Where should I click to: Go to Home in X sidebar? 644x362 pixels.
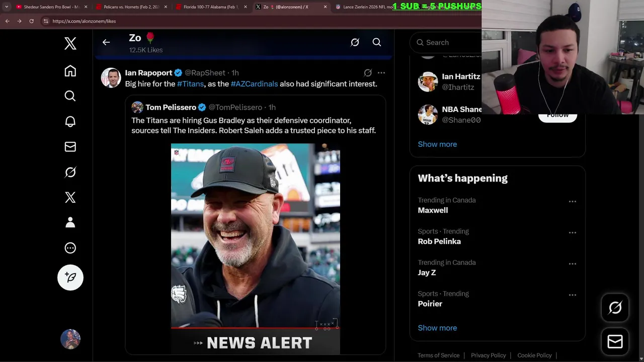click(x=70, y=71)
